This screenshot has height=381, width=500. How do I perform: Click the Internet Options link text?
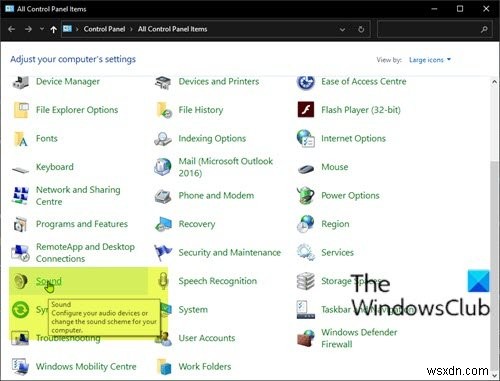coord(353,138)
